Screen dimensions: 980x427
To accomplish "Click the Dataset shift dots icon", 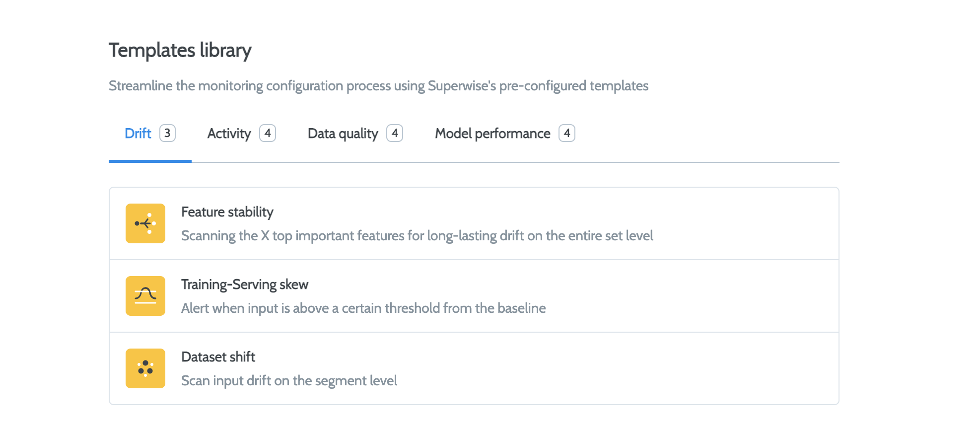I will click(x=145, y=368).
